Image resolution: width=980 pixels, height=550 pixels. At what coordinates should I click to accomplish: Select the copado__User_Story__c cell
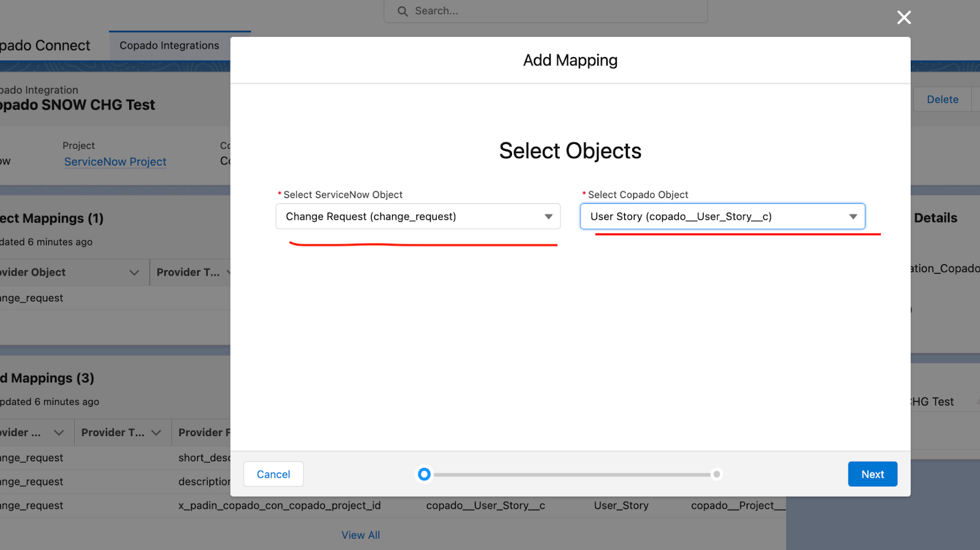[x=486, y=505]
